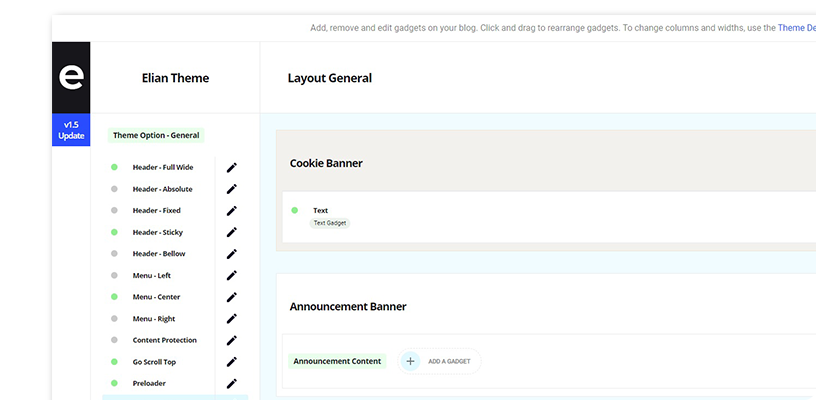This screenshot has width=816, height=400.
Task: Edit Preloader using pencil icon
Action: coord(232,383)
